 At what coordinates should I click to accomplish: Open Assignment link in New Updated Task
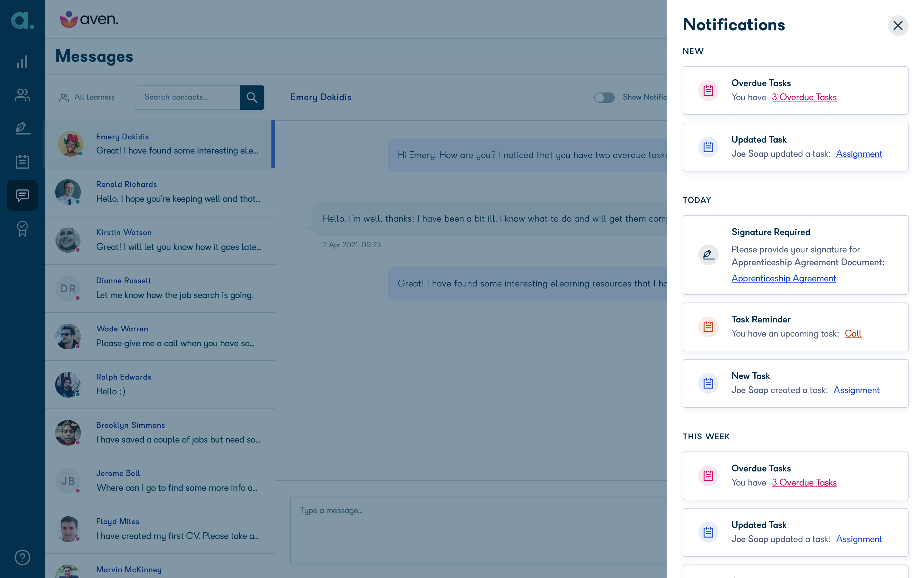(859, 154)
